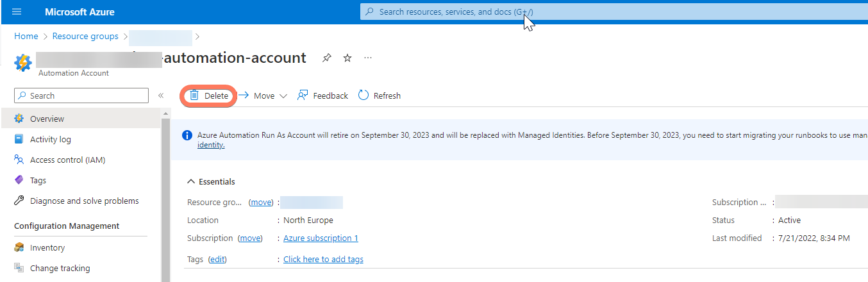The width and height of the screenshot is (868, 282).
Task: Open the more options ellipsis
Action: tap(368, 58)
